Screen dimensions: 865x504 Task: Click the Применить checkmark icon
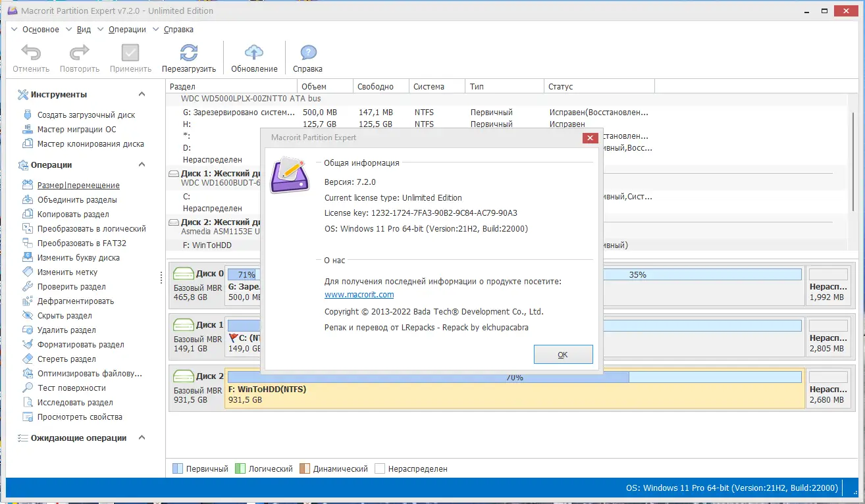tap(130, 53)
